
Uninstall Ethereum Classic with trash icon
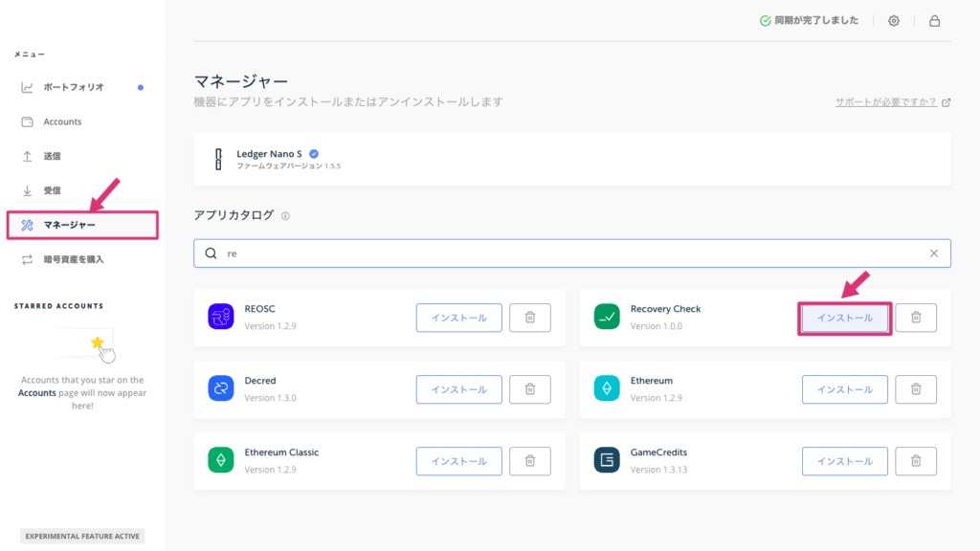(x=530, y=461)
